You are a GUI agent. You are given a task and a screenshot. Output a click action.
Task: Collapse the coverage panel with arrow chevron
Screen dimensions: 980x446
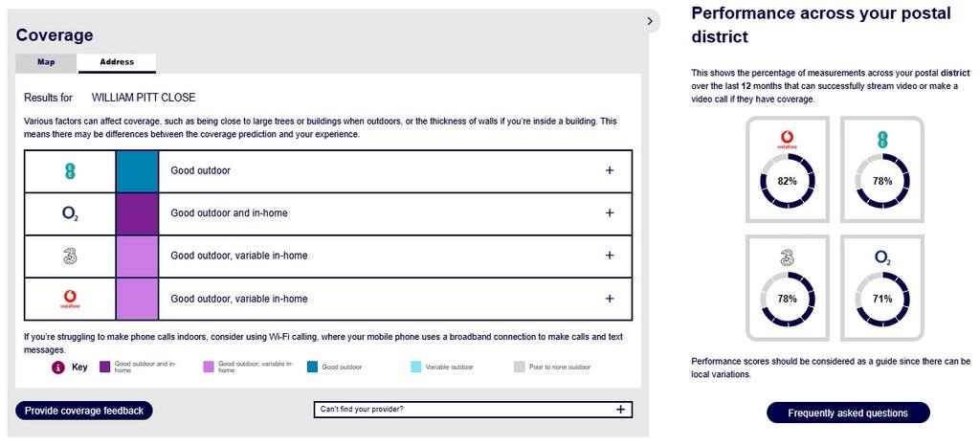pos(650,21)
